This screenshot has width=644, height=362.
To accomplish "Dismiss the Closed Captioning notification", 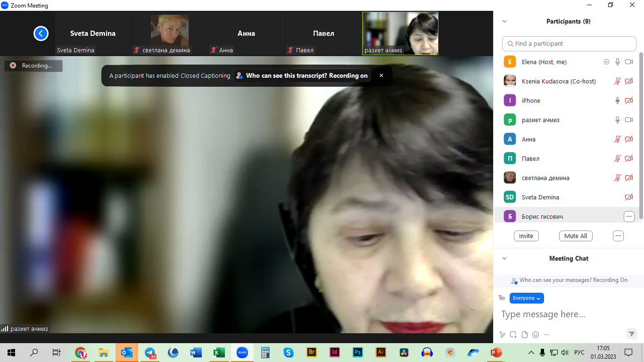I will 381,75.
